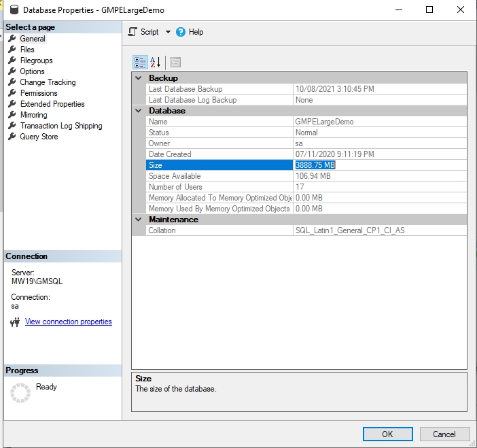Switch to the Options page
The height and width of the screenshot is (448, 477).
pyautogui.click(x=32, y=71)
